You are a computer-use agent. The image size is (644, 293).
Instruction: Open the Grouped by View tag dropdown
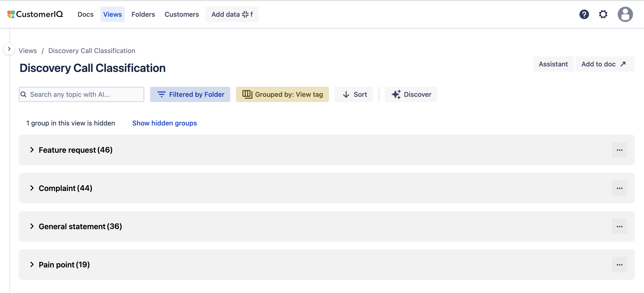pyautogui.click(x=282, y=94)
